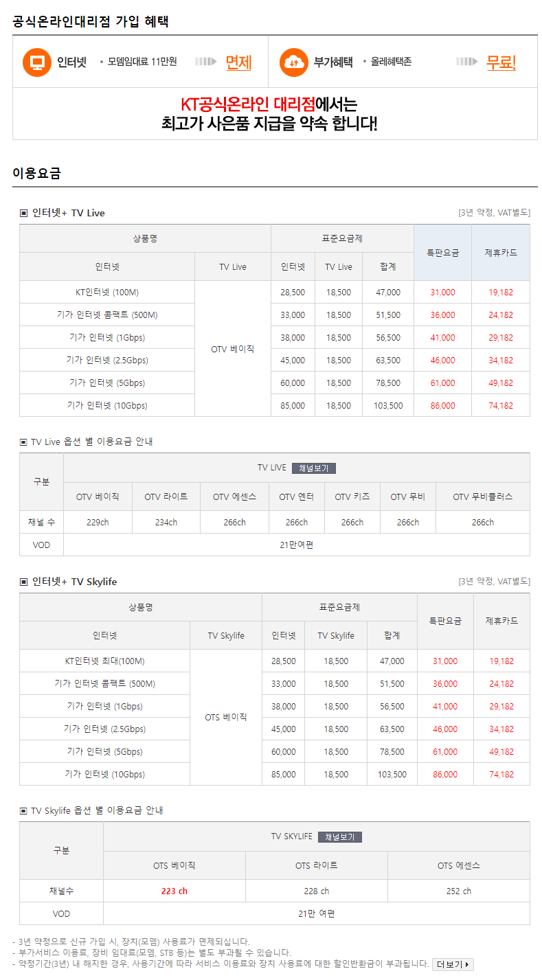Click the arrow icon before 무료!

[x=466, y=62]
